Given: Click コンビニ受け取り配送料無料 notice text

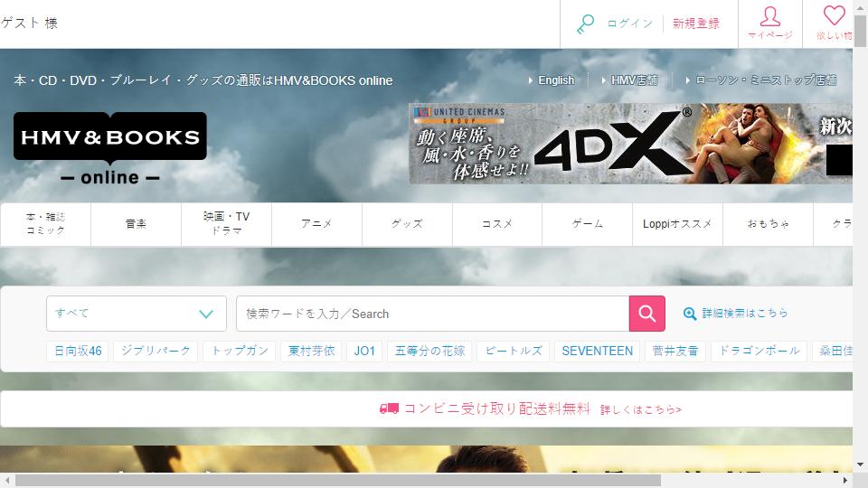Looking at the screenshot, I should (497, 408).
